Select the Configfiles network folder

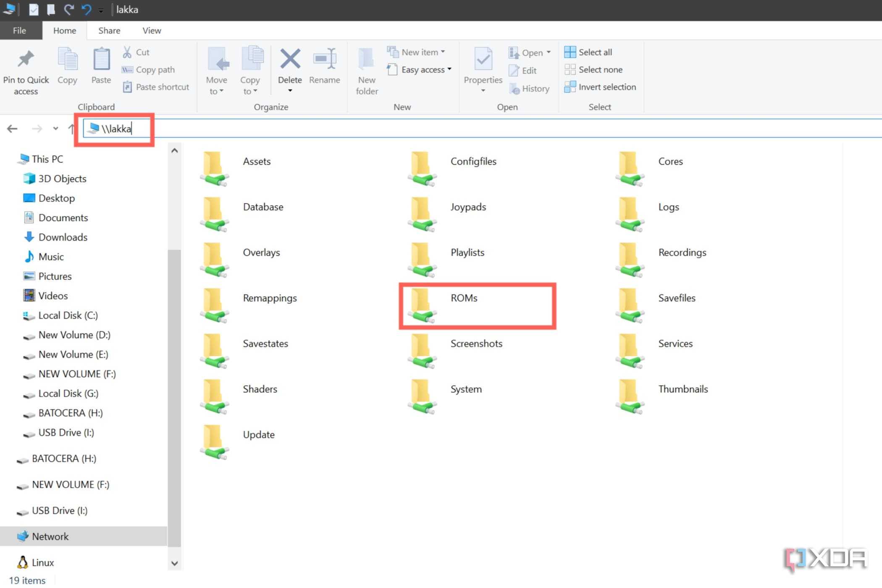tap(452, 169)
